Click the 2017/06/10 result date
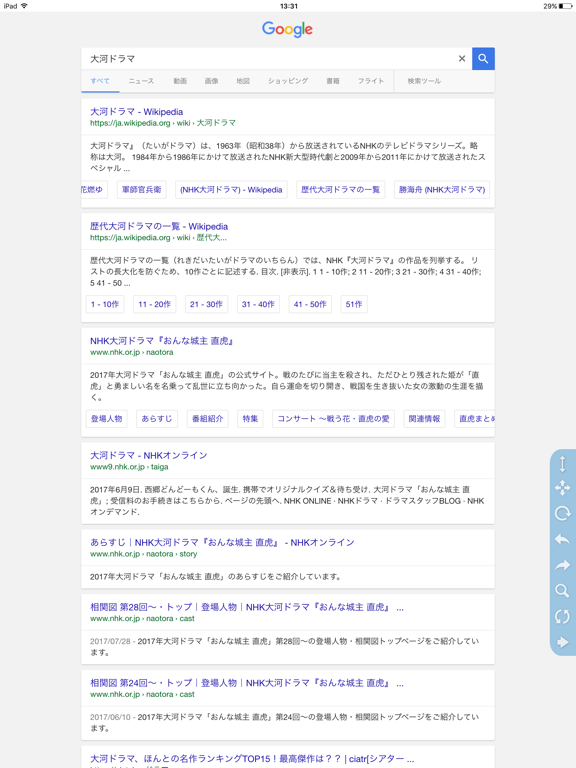Viewport: 576px width, 768px height. pyautogui.click(x=110, y=717)
